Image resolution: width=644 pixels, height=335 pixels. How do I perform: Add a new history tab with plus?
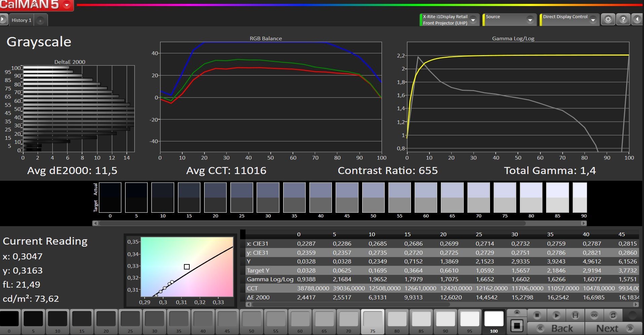tap(40, 20)
